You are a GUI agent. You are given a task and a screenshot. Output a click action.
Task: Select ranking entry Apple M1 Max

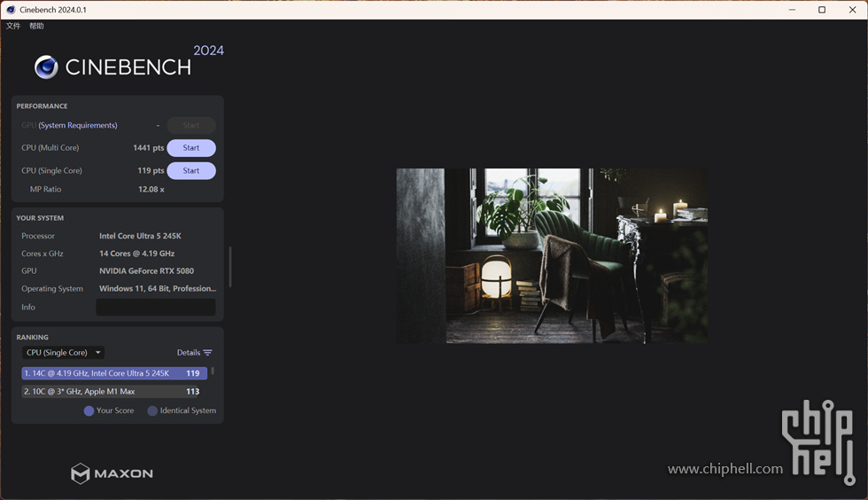pos(111,391)
